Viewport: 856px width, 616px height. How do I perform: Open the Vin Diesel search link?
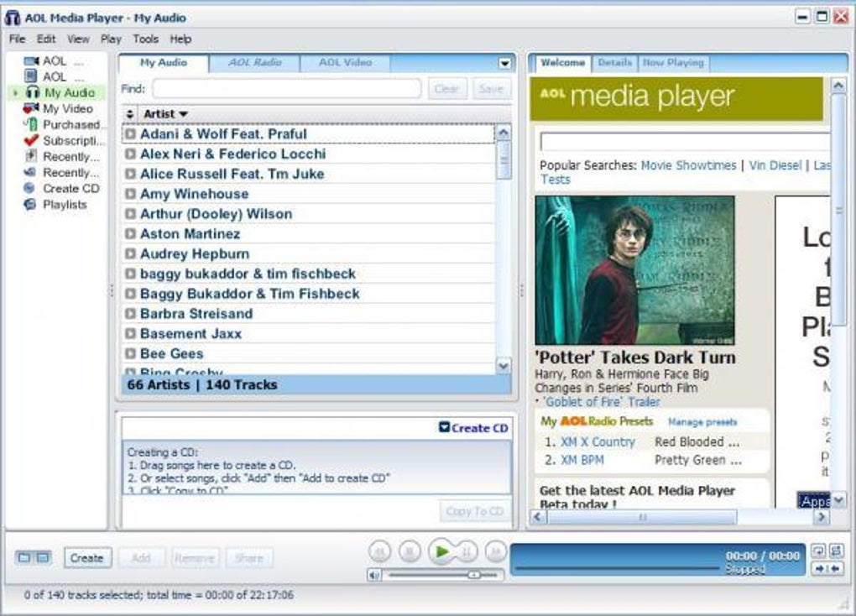click(775, 165)
